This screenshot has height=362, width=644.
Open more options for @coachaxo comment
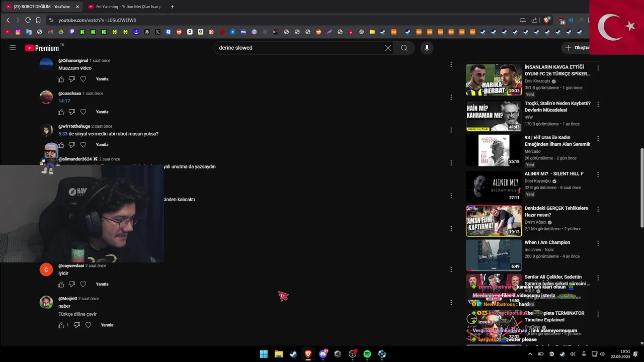(451, 97)
